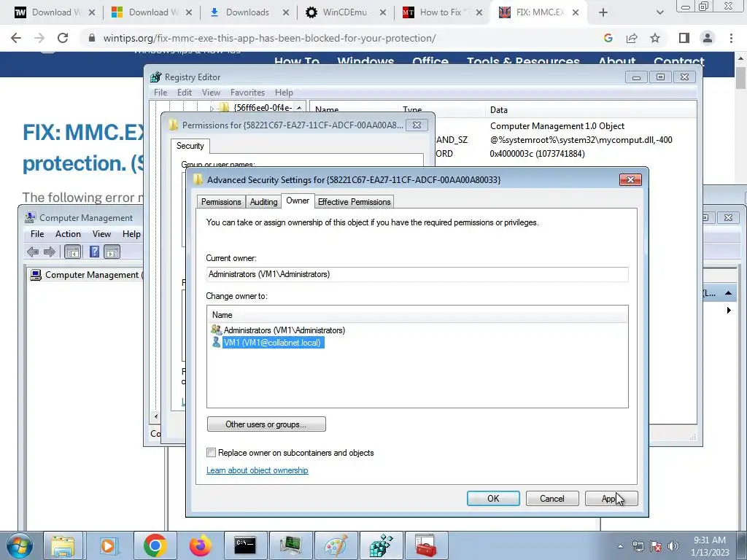The width and height of the screenshot is (747, 560).
Task: Select the Security tab in Permissions dialog
Action: click(x=190, y=146)
